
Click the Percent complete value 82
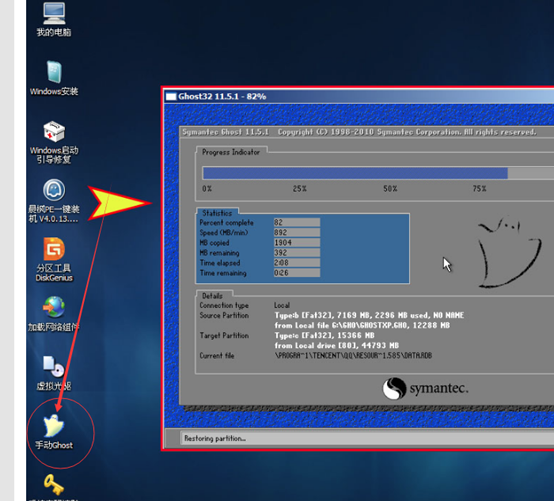[297, 222]
